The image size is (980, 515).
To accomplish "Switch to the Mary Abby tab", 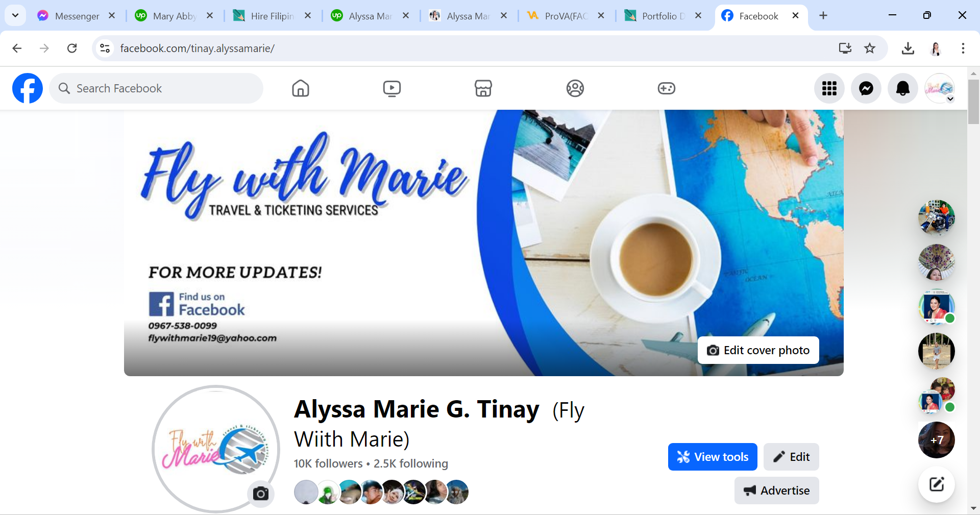I will tap(175, 16).
